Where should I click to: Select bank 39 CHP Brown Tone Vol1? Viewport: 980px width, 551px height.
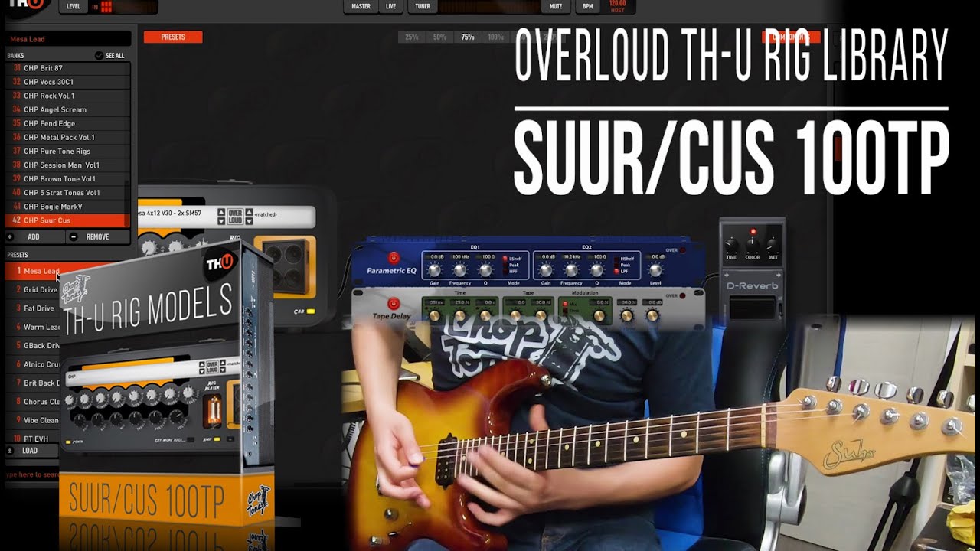tap(67, 178)
